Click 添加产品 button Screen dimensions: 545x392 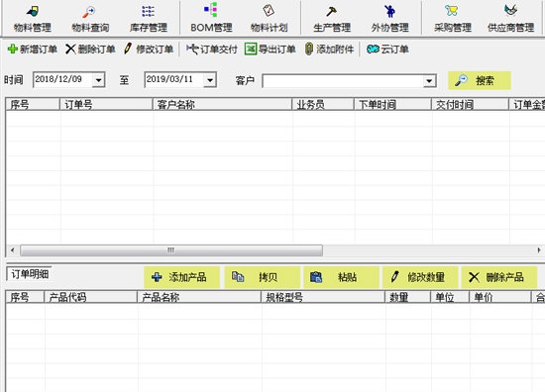coord(181,277)
